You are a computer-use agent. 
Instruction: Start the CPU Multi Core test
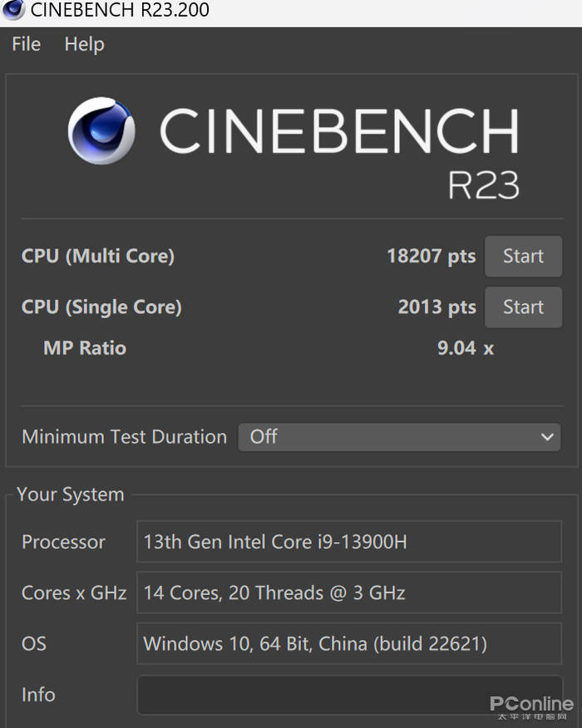pyautogui.click(x=523, y=256)
